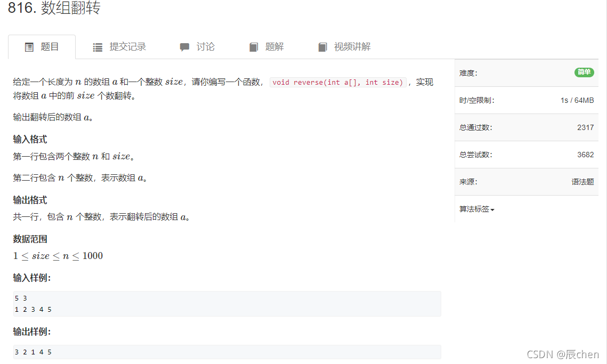Click the video booklet icon next to 视频讲解

tap(323, 46)
